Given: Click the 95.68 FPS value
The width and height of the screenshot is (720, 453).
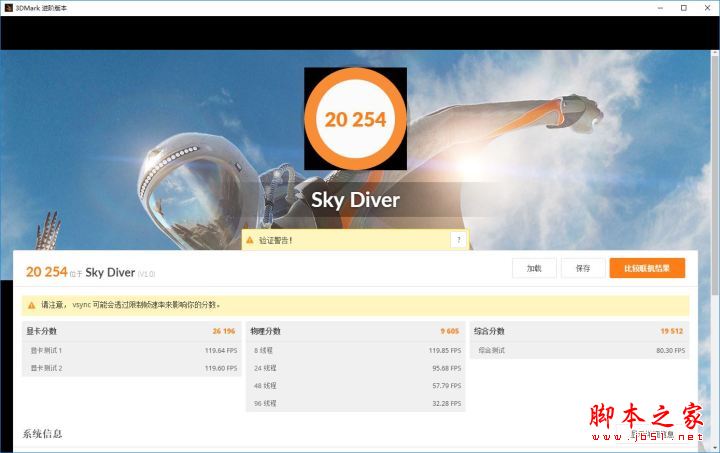Looking at the screenshot, I should pos(447,368).
